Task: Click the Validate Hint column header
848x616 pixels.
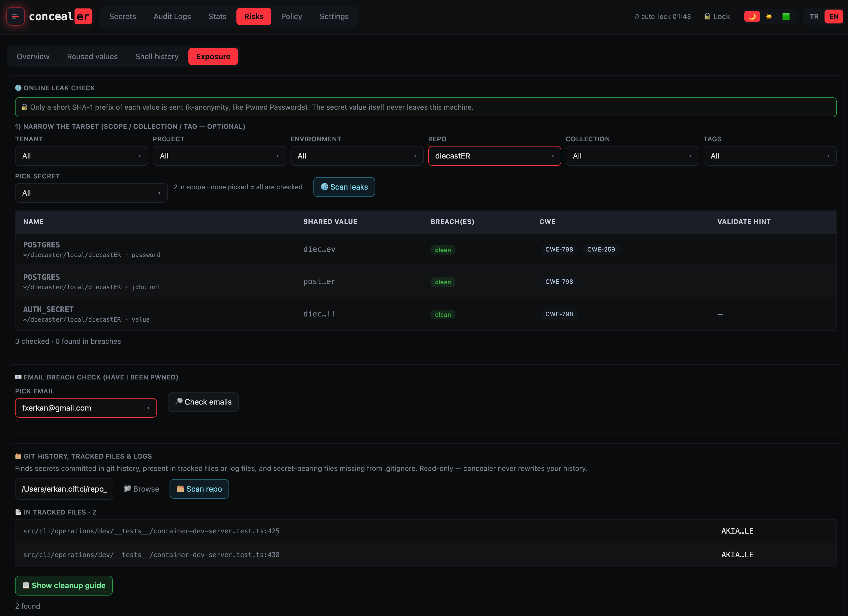Action: (x=744, y=222)
